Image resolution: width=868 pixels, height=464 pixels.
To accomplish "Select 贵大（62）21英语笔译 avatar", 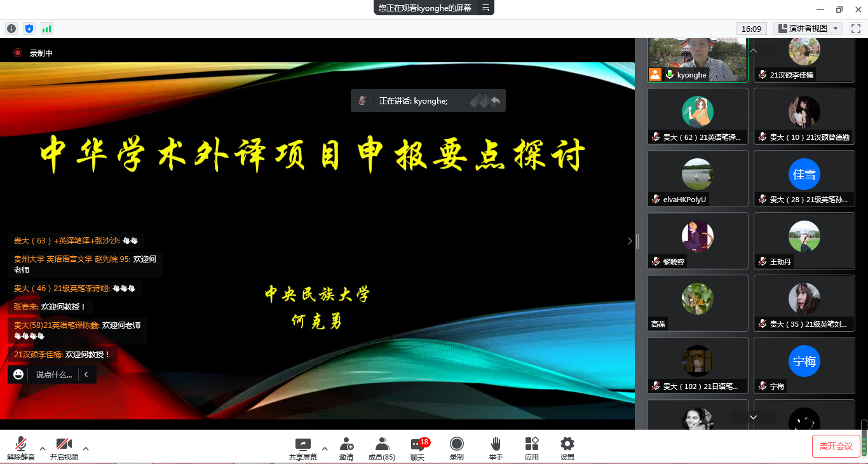I will coord(698,112).
